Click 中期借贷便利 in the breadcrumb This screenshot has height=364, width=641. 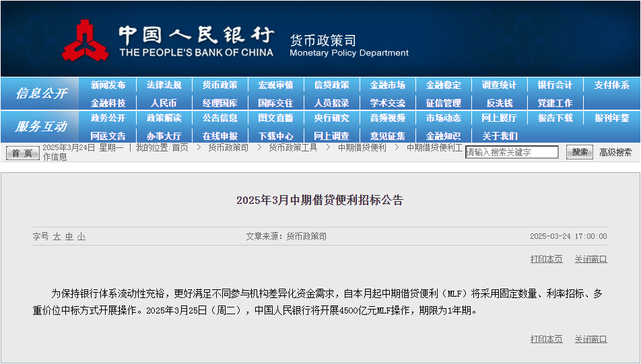click(x=362, y=147)
